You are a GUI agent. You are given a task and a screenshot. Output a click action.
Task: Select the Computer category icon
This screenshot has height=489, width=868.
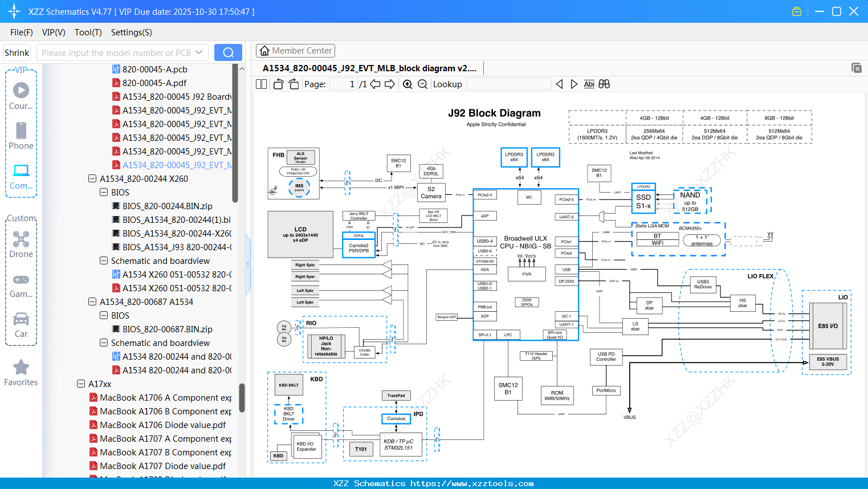click(x=21, y=170)
